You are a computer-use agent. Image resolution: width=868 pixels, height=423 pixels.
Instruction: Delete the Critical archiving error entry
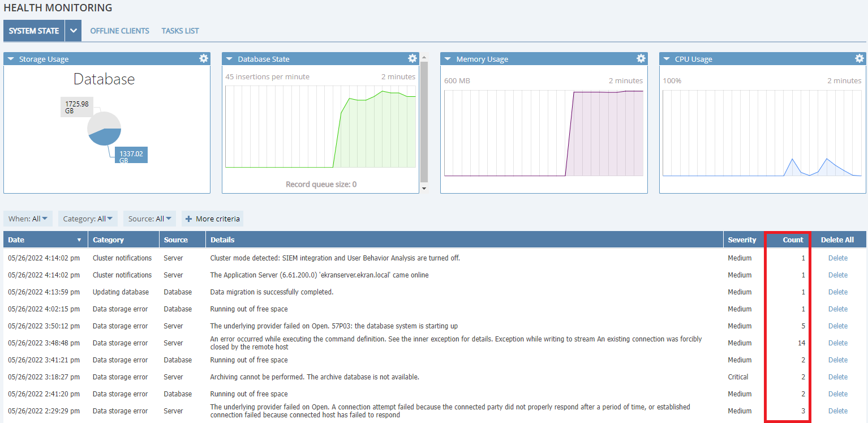coord(837,377)
